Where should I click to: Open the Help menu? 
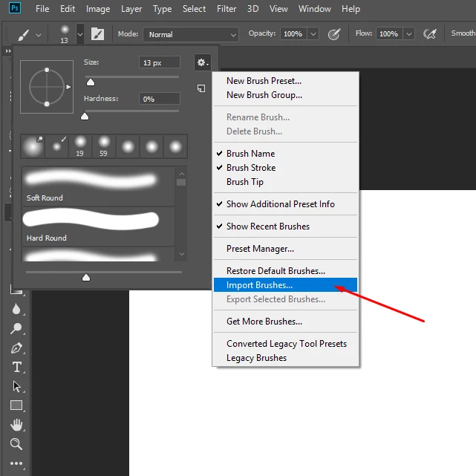tap(351, 9)
